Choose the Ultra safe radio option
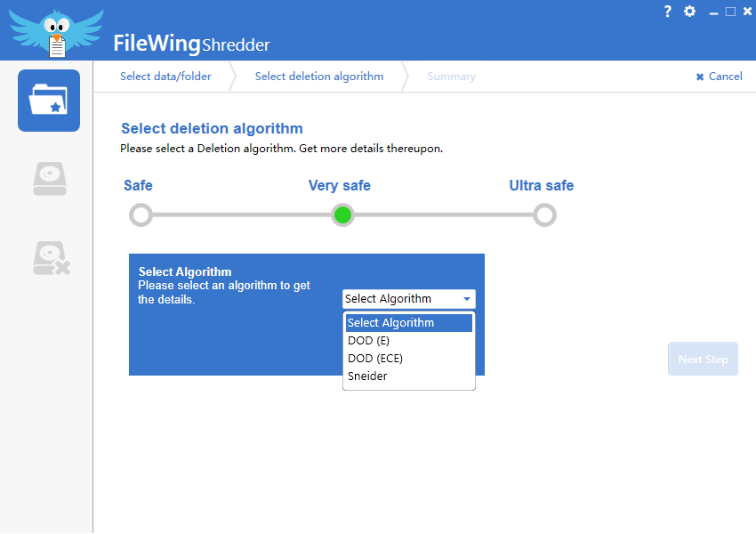 [544, 215]
